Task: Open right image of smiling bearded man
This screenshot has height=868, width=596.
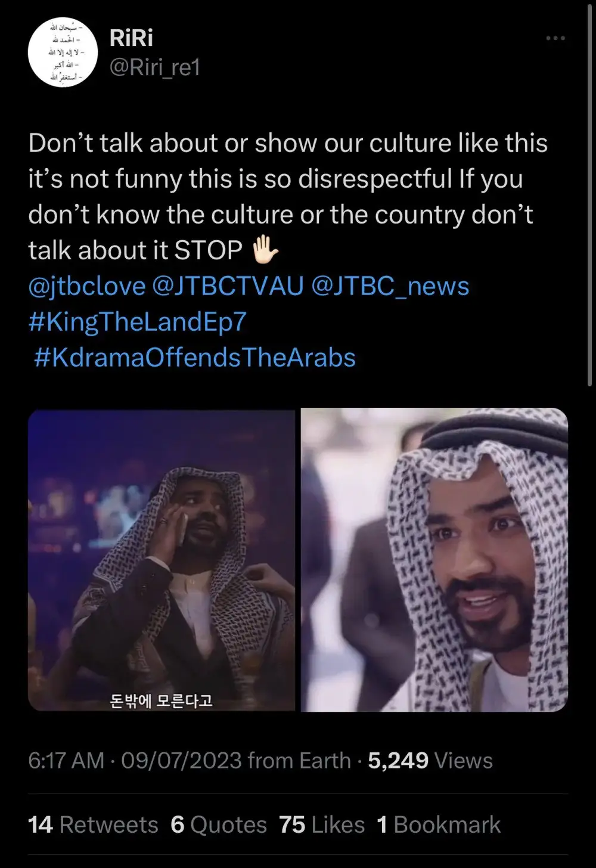Action: pos(434,559)
